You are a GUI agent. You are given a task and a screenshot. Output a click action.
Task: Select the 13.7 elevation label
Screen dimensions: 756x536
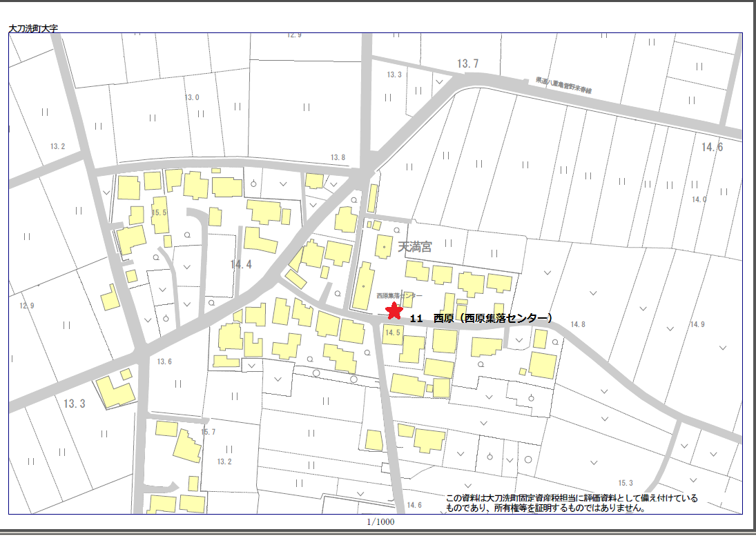(x=467, y=64)
